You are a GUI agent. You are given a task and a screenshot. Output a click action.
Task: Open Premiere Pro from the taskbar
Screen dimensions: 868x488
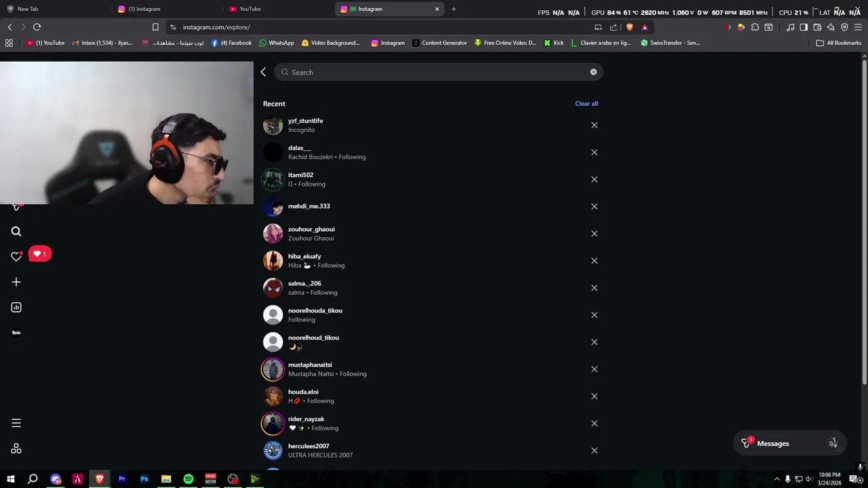coord(122,479)
